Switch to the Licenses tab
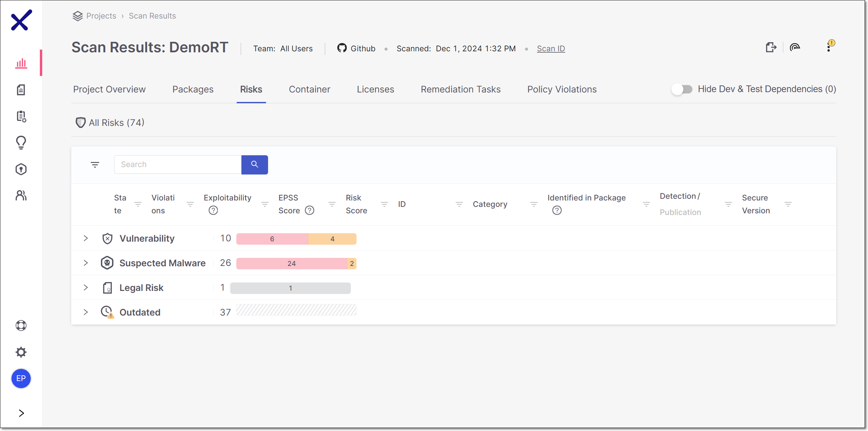This screenshot has width=868, height=431. (x=375, y=89)
